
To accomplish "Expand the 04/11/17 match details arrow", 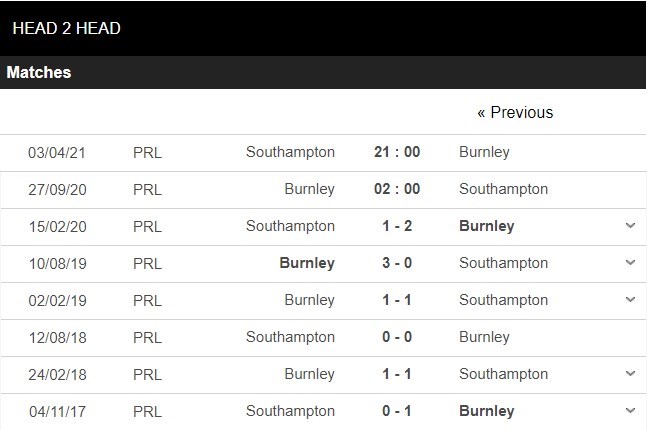I will pyautogui.click(x=630, y=411).
